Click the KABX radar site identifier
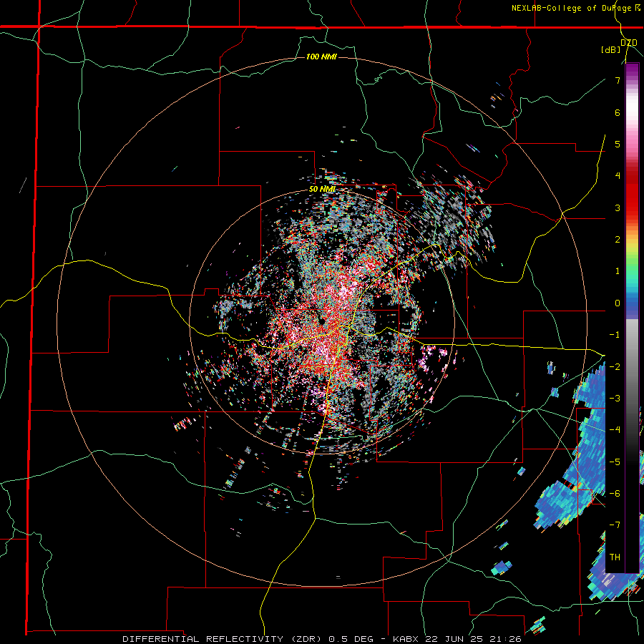644x644 pixels. point(405,639)
